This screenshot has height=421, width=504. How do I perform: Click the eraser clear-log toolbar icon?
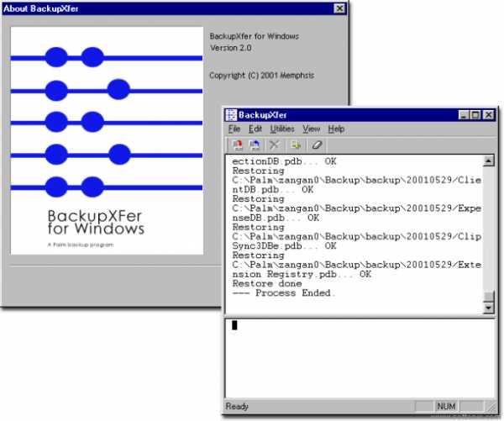(x=317, y=145)
